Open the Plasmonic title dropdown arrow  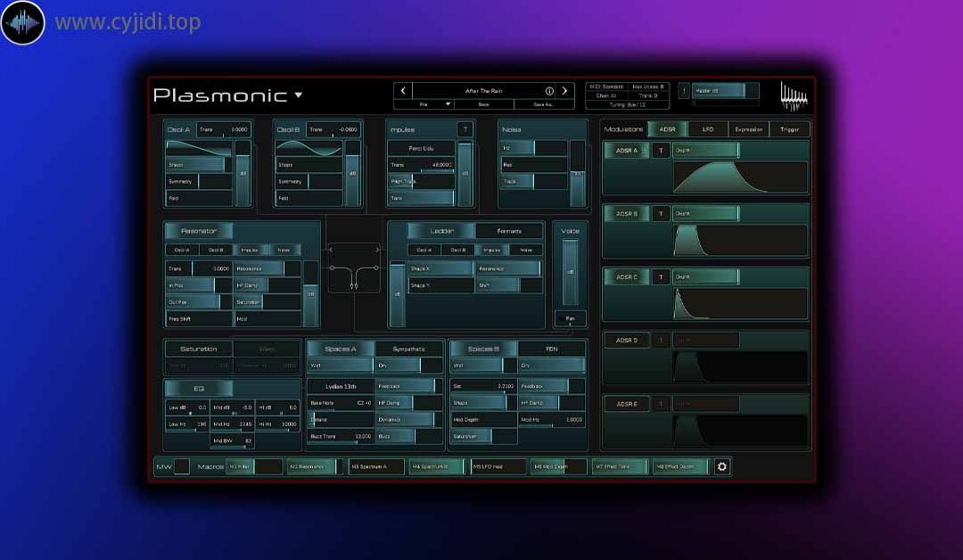click(x=299, y=95)
